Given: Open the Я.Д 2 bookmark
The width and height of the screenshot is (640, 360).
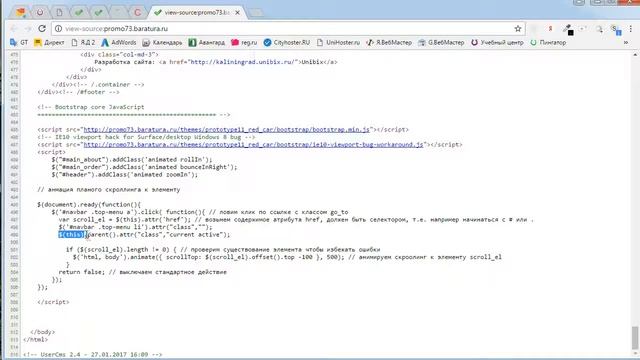Looking at the screenshot, I should (x=83, y=42).
